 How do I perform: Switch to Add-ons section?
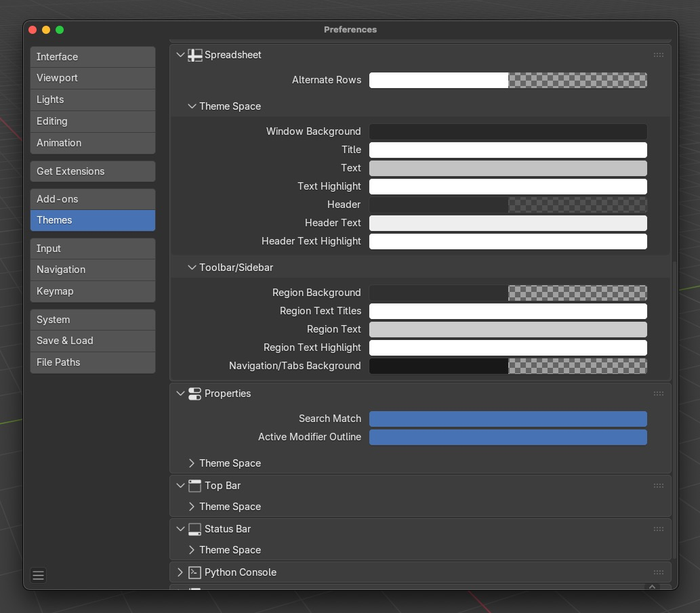[x=93, y=199]
